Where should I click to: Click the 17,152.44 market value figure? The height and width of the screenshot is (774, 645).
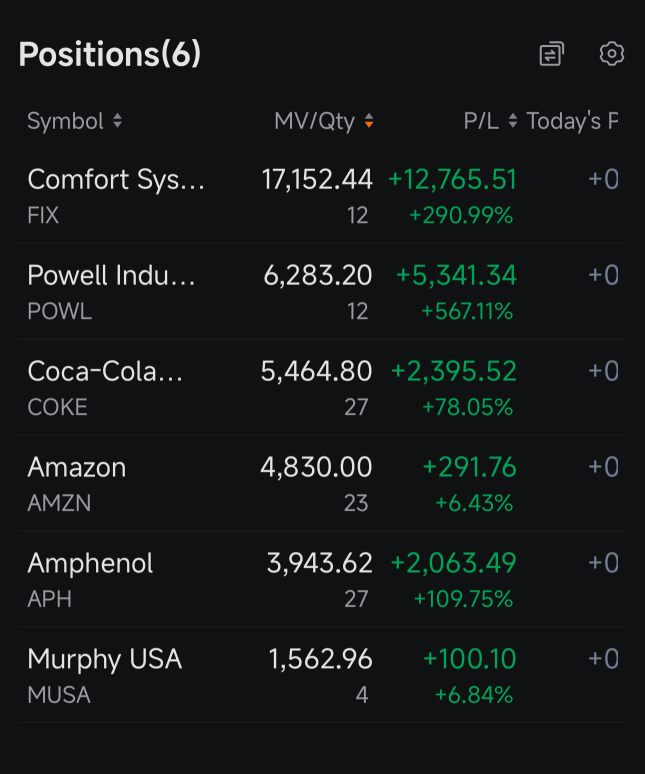tap(317, 179)
